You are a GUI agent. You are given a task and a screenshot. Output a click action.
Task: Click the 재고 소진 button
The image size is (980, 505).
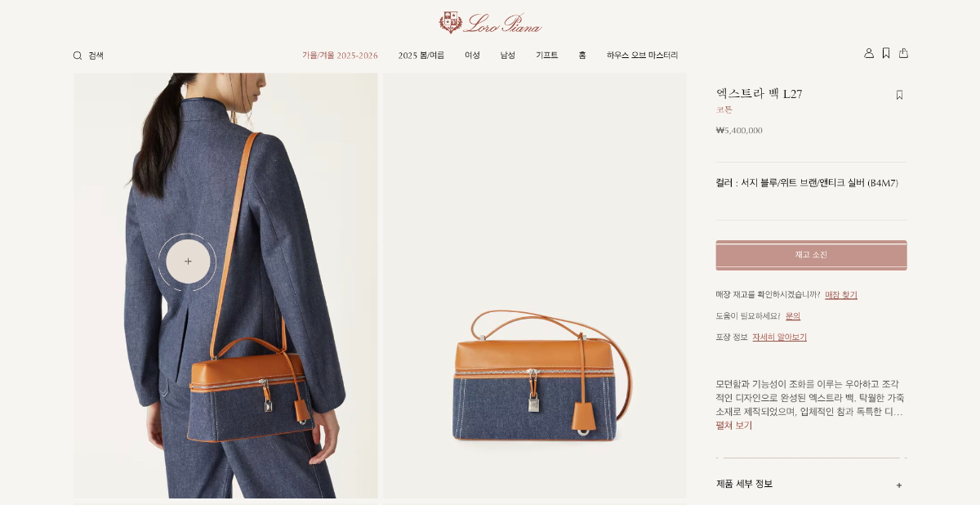(x=811, y=255)
